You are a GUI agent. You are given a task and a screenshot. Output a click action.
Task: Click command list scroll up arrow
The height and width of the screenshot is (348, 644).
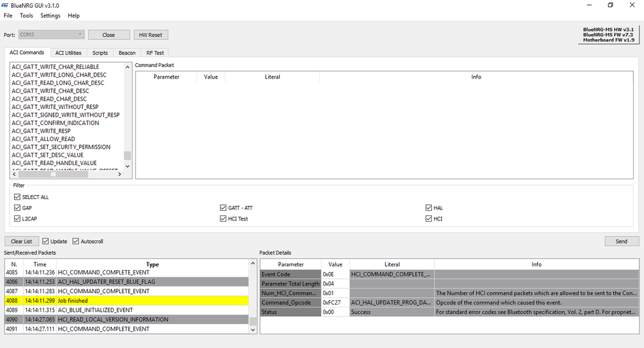click(128, 67)
